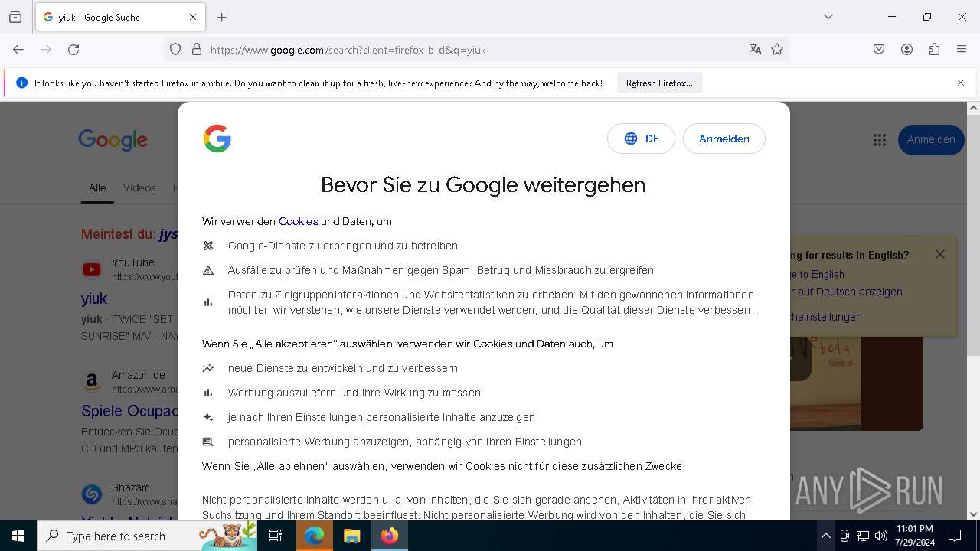
Task: Open the Meet Now tray icon
Action: pos(844,536)
